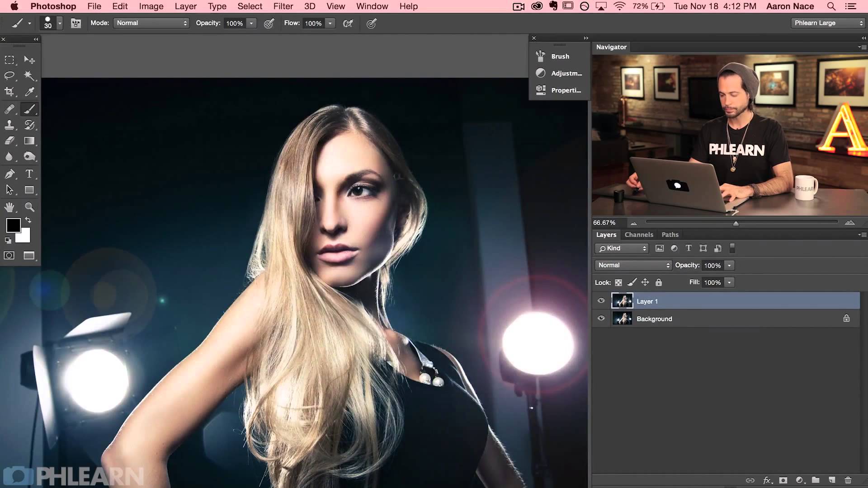The image size is (868, 488).
Task: Switch to the Channels tab
Action: tap(639, 235)
